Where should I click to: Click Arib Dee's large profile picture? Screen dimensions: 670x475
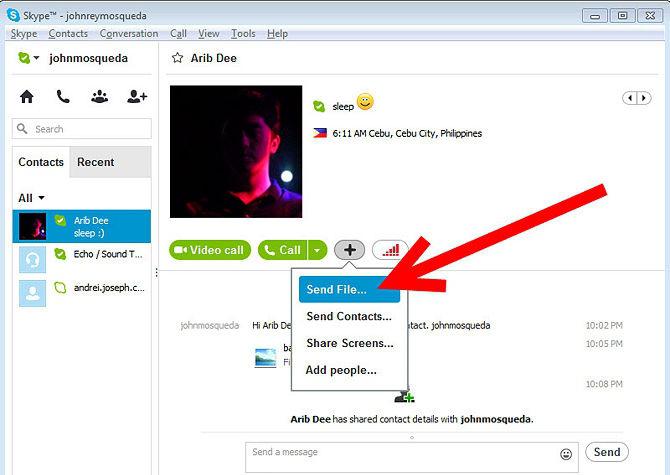click(x=236, y=152)
